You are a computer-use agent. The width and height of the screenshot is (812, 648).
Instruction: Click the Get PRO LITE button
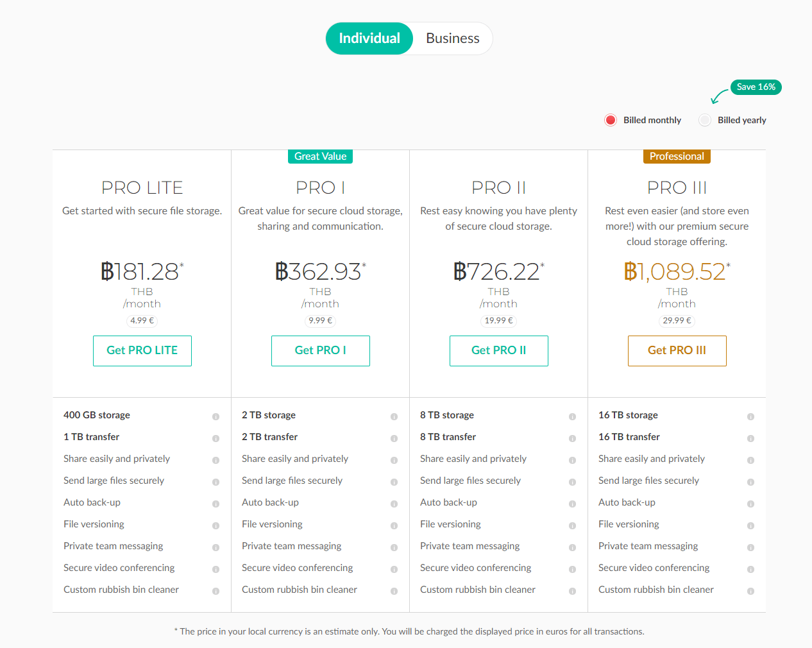pos(142,351)
